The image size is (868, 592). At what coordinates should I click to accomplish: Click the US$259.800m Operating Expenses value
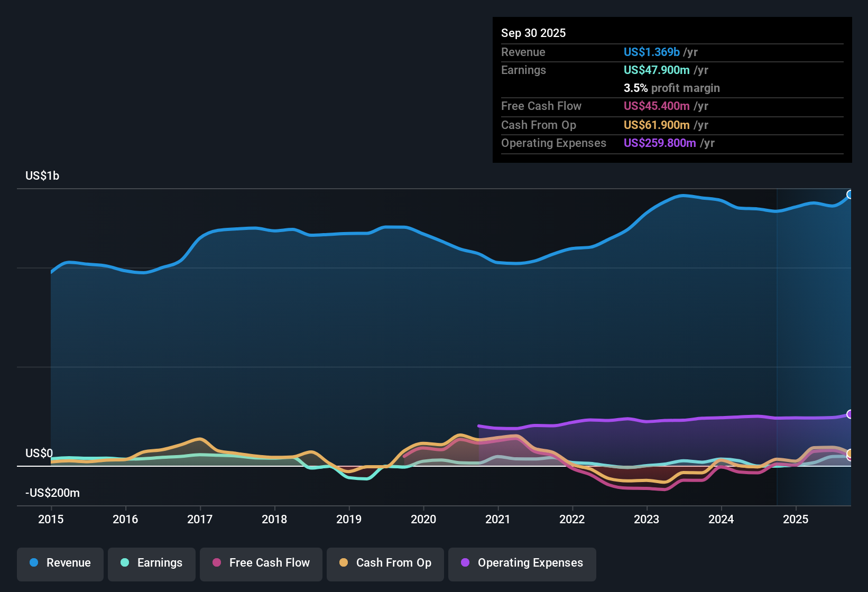pos(660,143)
